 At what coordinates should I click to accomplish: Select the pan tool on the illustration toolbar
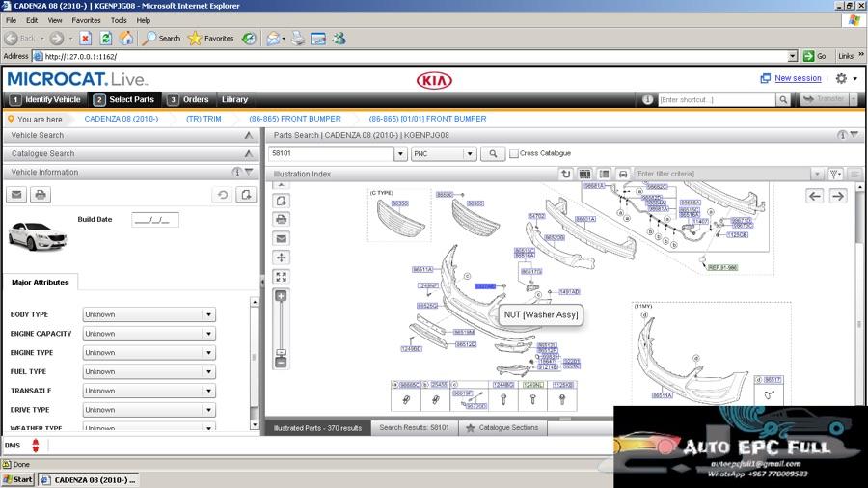pyautogui.click(x=282, y=258)
